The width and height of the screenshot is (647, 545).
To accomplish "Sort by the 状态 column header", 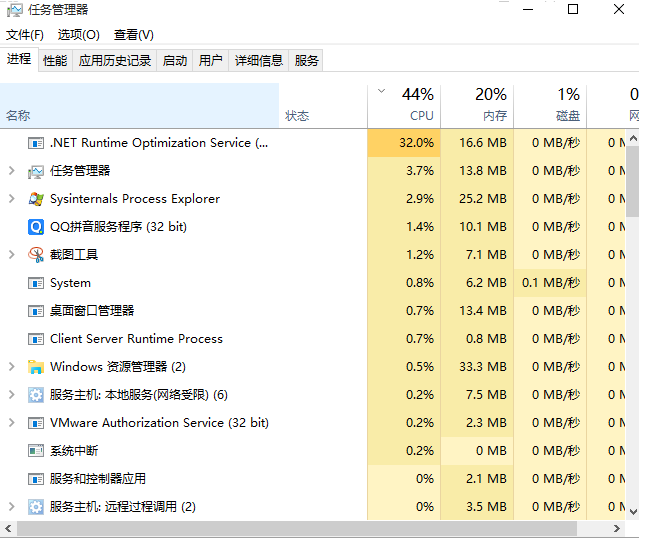I will pos(323,106).
